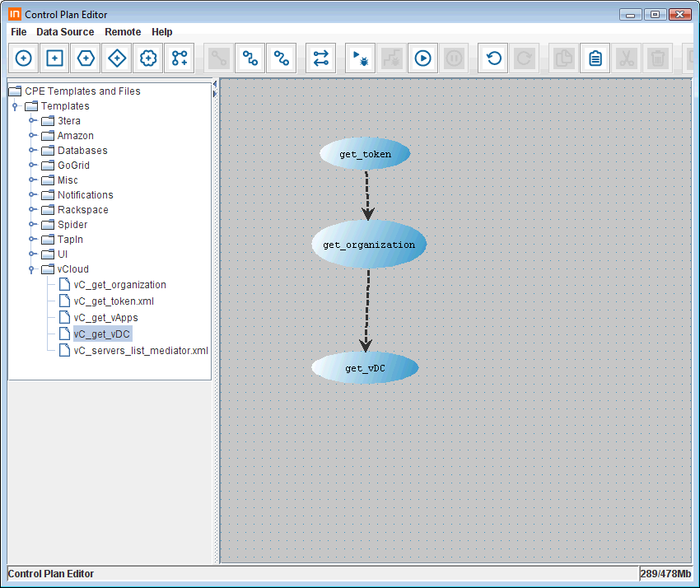Click the grayed step debug icon

pos(391,58)
